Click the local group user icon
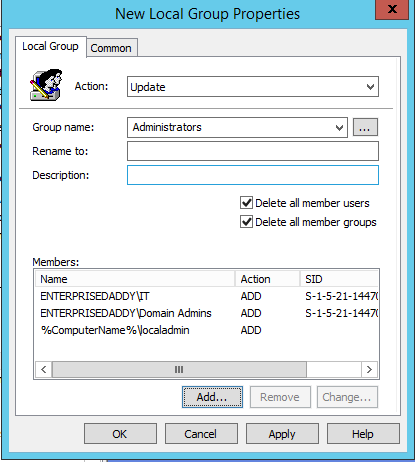 pyautogui.click(x=46, y=85)
